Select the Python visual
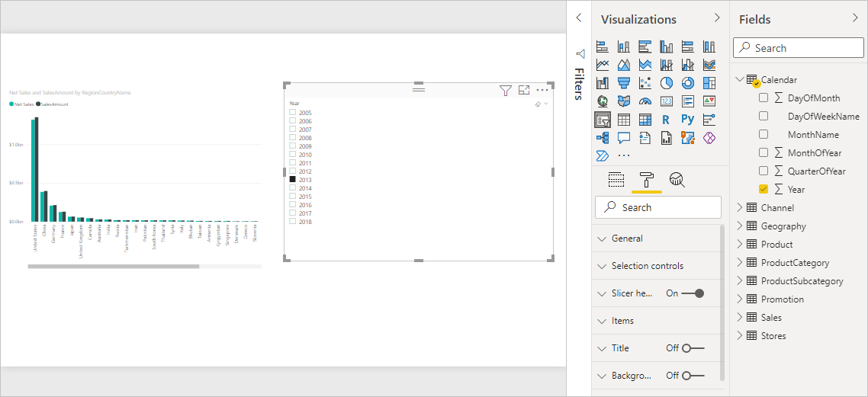The image size is (868, 397). point(687,120)
